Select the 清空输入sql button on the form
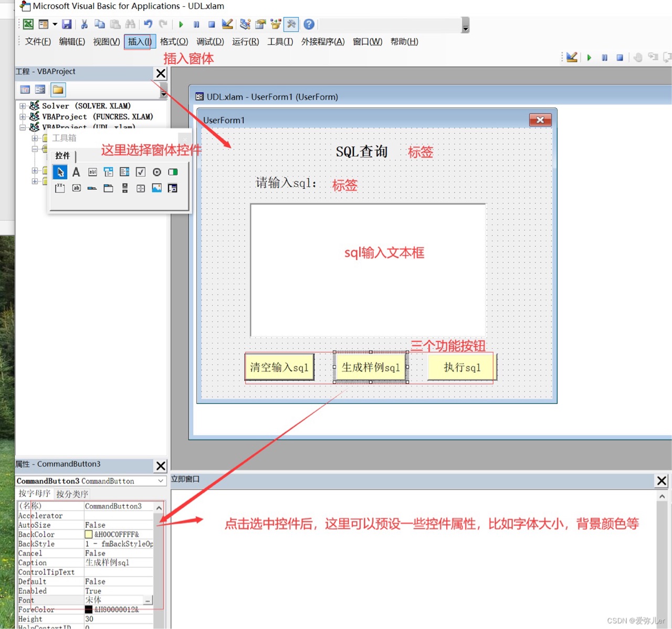672x629 pixels. point(279,367)
